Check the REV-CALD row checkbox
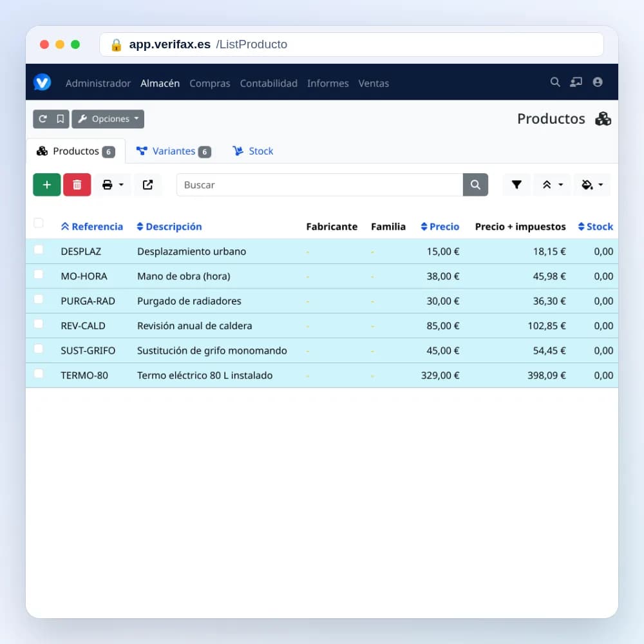 [38, 324]
